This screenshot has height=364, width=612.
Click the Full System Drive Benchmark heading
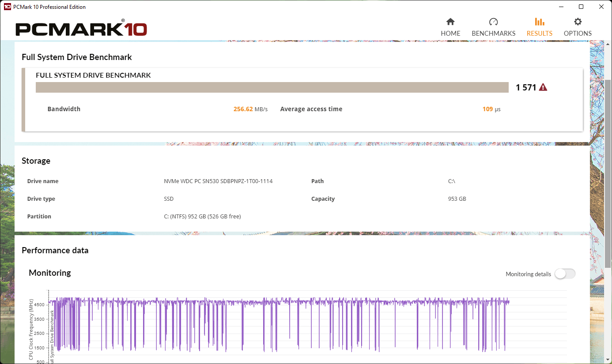click(77, 57)
